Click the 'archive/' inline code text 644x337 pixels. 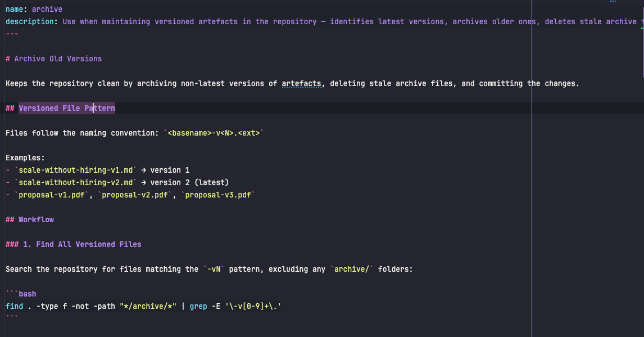pos(353,269)
